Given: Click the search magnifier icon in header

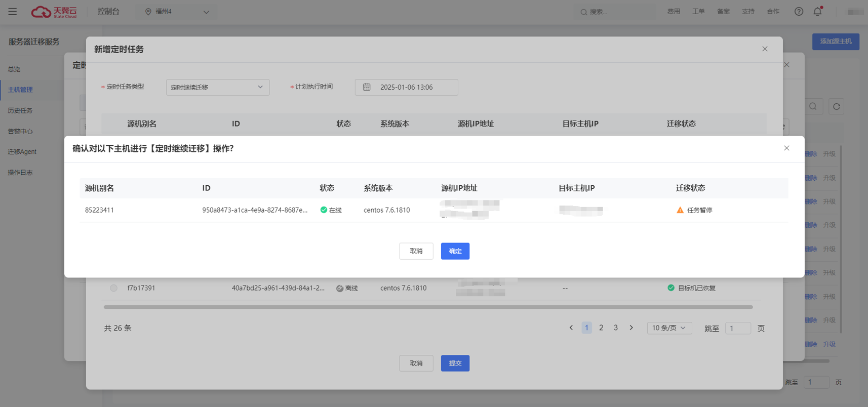Looking at the screenshot, I should 584,12.
